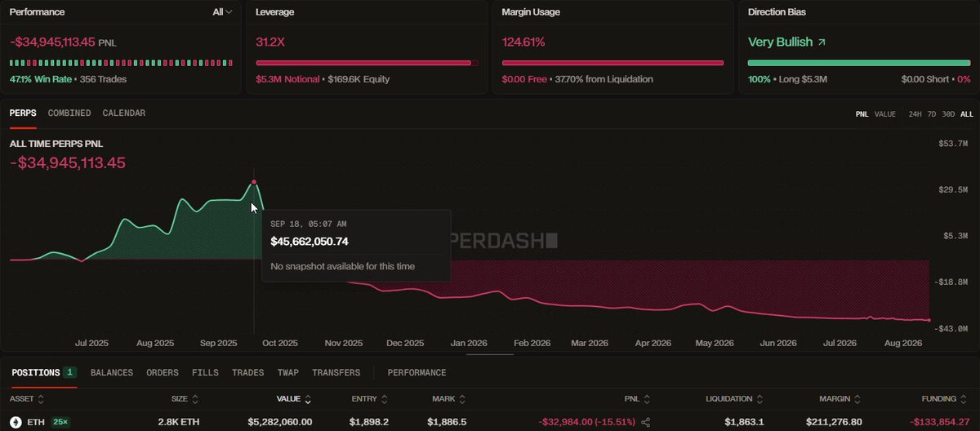
Task: Switch to the PERPS chart tab
Action: (23, 113)
